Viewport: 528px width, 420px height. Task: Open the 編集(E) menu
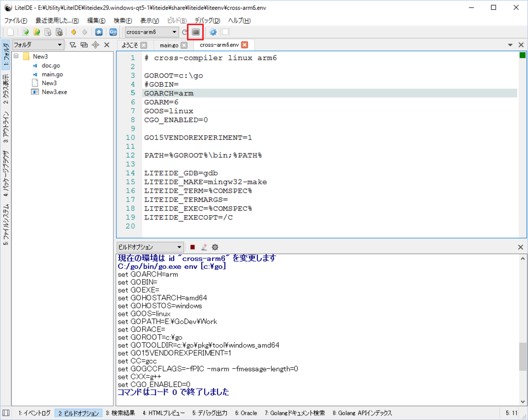click(x=96, y=21)
